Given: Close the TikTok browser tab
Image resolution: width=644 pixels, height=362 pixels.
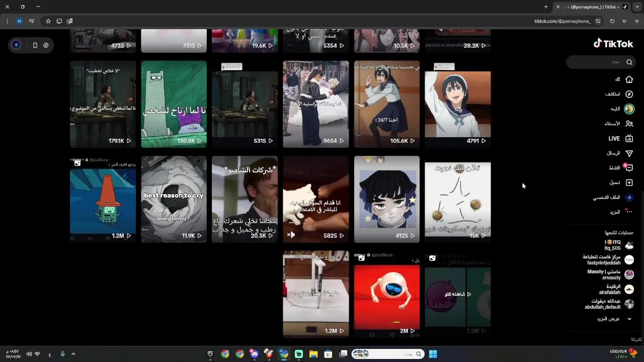Looking at the screenshot, I should point(558,7).
